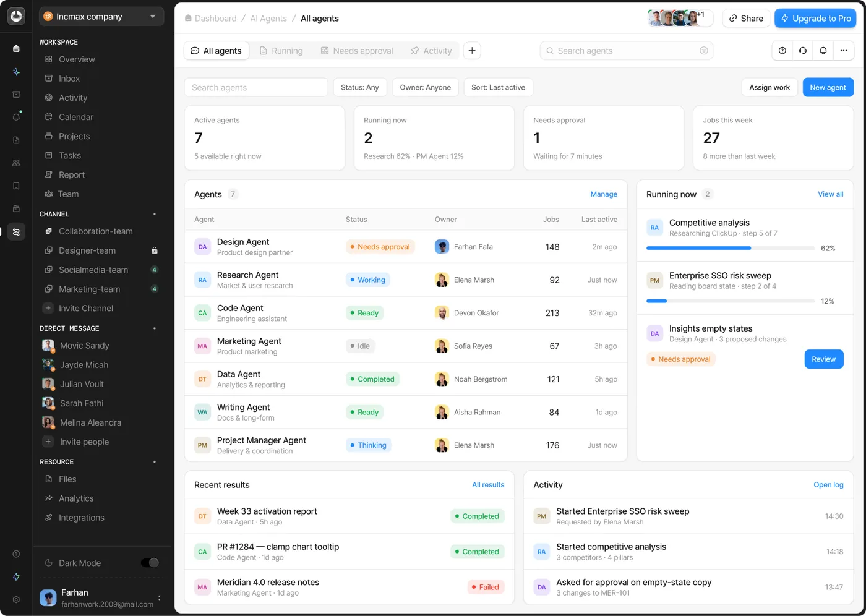
Task: Click the filter icon inside Search agents bar
Action: click(703, 51)
